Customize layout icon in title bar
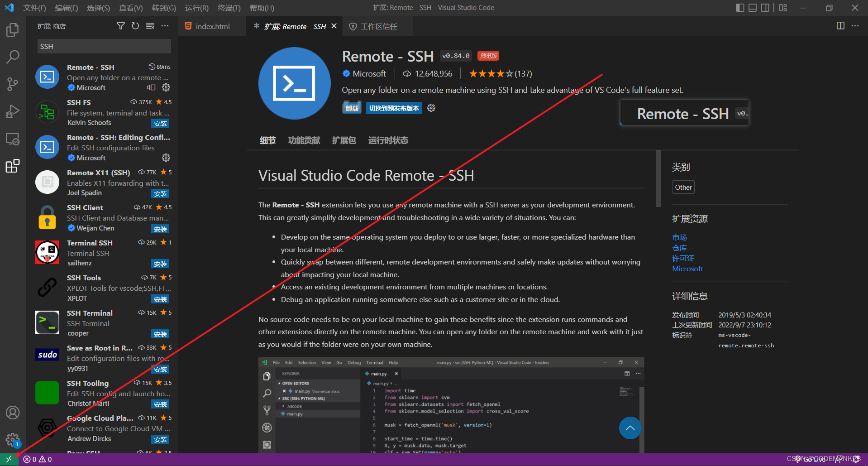868x466 pixels. coord(783,8)
